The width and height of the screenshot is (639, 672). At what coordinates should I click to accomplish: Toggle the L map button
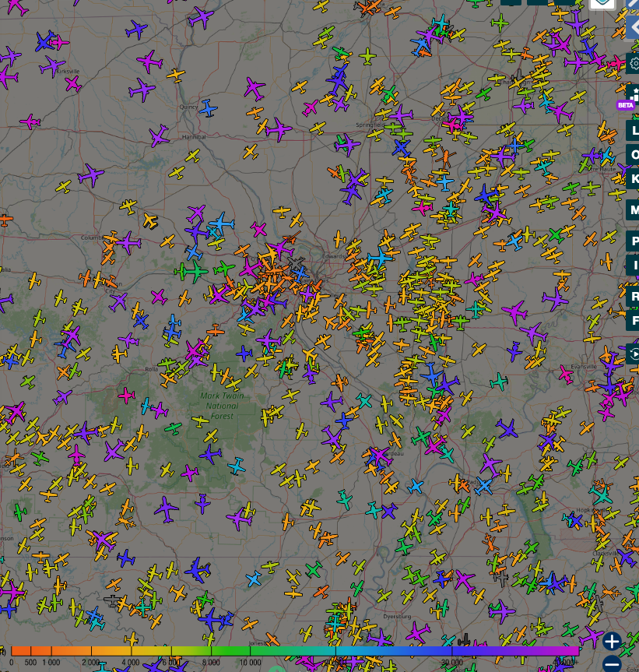coord(634,130)
